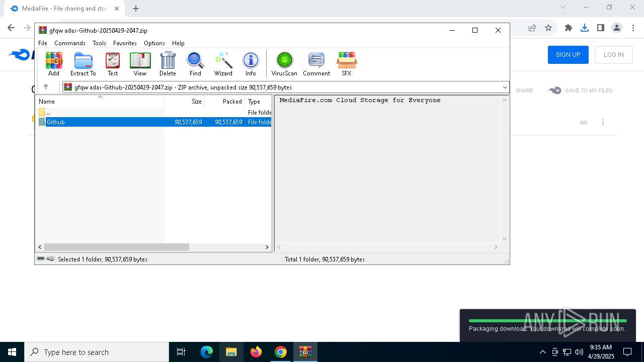Bookmark this page with the star
The width and height of the screenshot is (644, 362).
[548, 28]
